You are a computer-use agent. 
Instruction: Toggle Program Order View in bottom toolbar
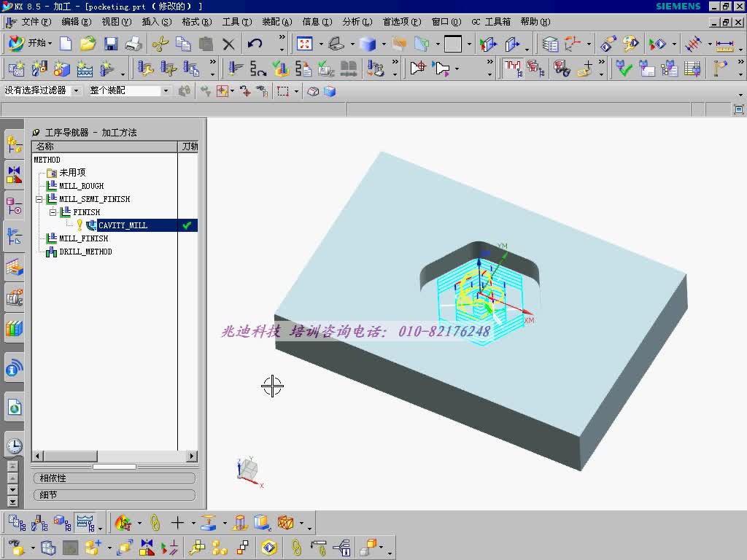pos(17,523)
